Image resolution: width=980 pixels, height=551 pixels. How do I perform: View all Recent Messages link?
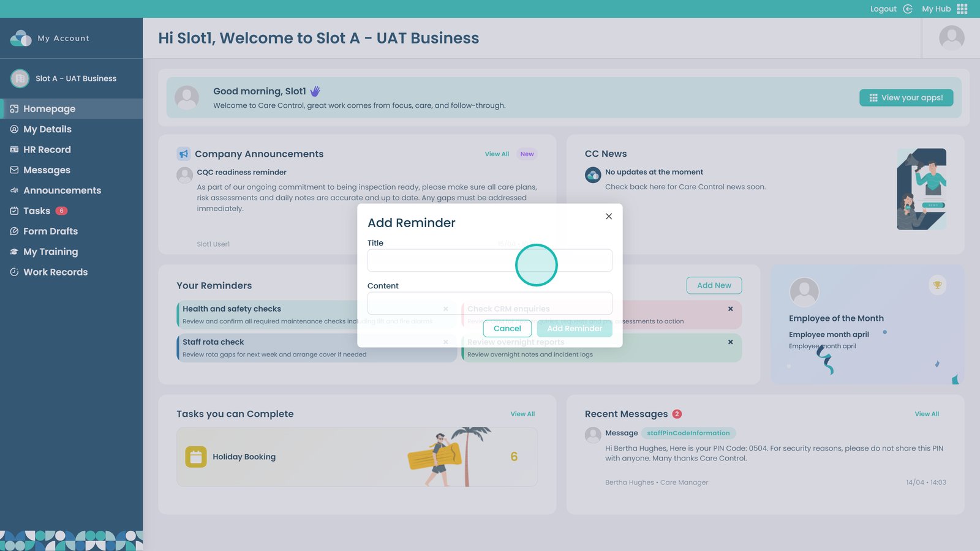coord(926,414)
